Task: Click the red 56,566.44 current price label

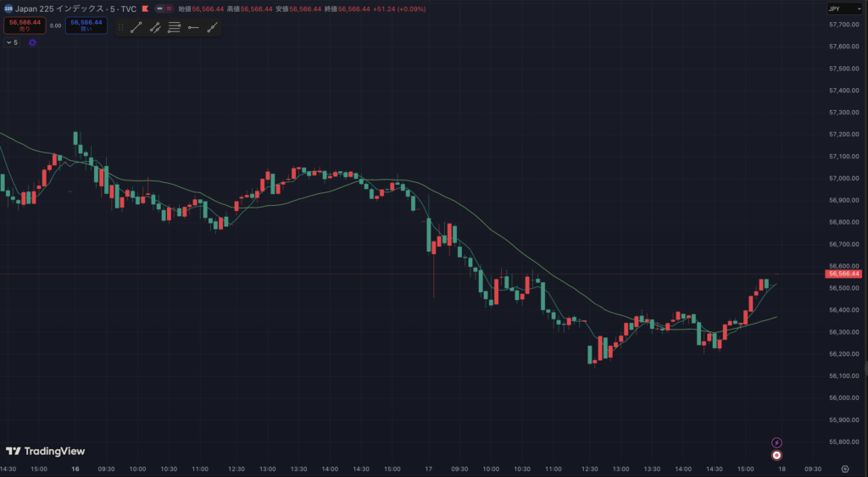Action: click(x=843, y=274)
